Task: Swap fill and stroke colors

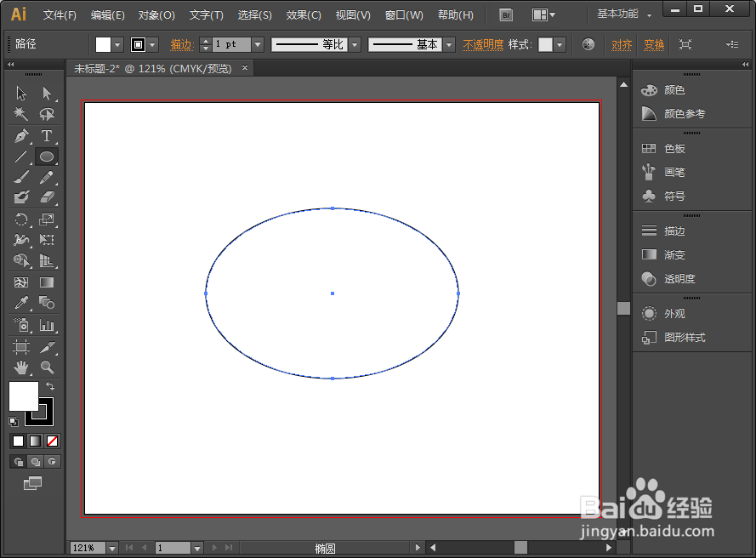Action: coord(49,386)
